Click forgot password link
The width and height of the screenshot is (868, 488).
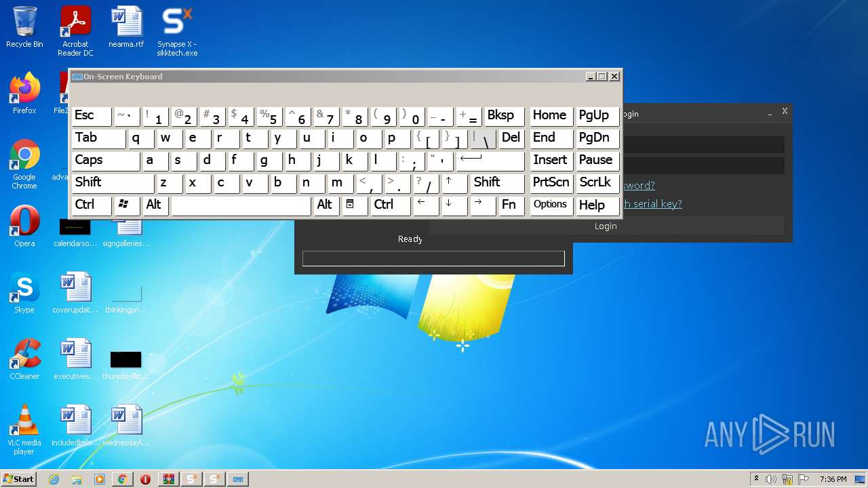tap(637, 185)
